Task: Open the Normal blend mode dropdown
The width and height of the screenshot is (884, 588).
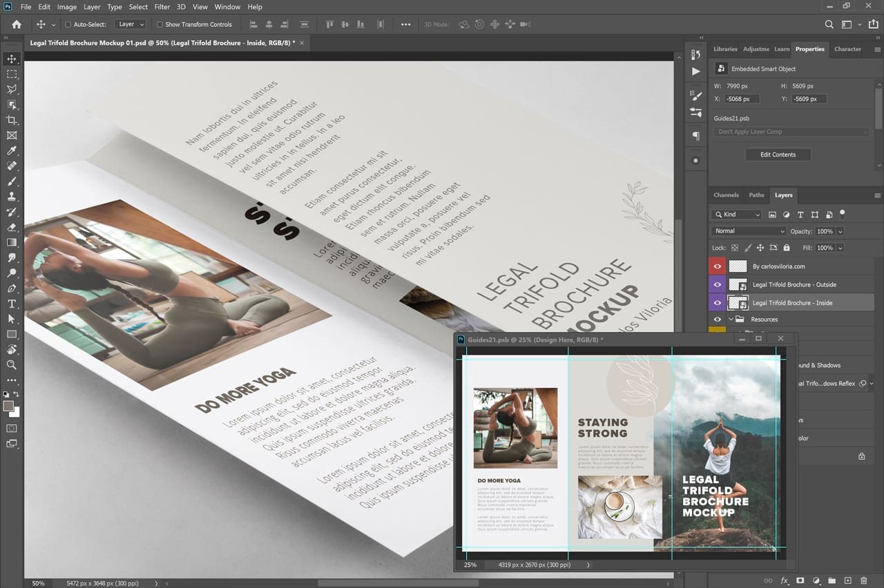Action: [749, 231]
